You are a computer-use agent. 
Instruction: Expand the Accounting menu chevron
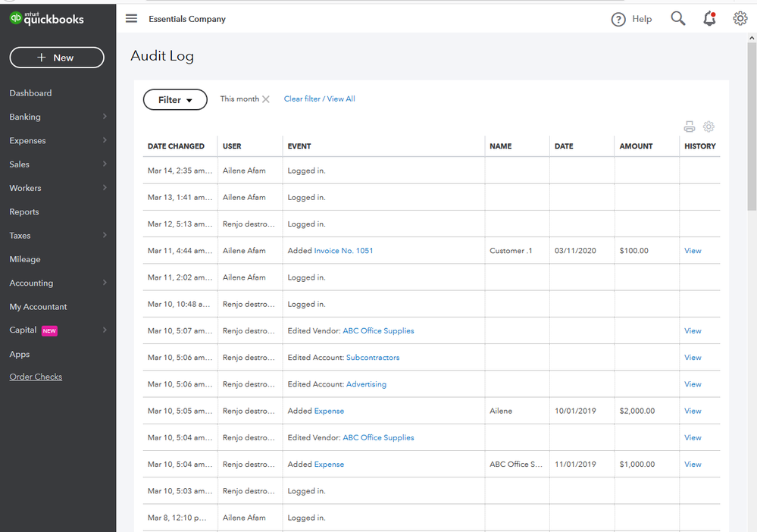[105, 283]
